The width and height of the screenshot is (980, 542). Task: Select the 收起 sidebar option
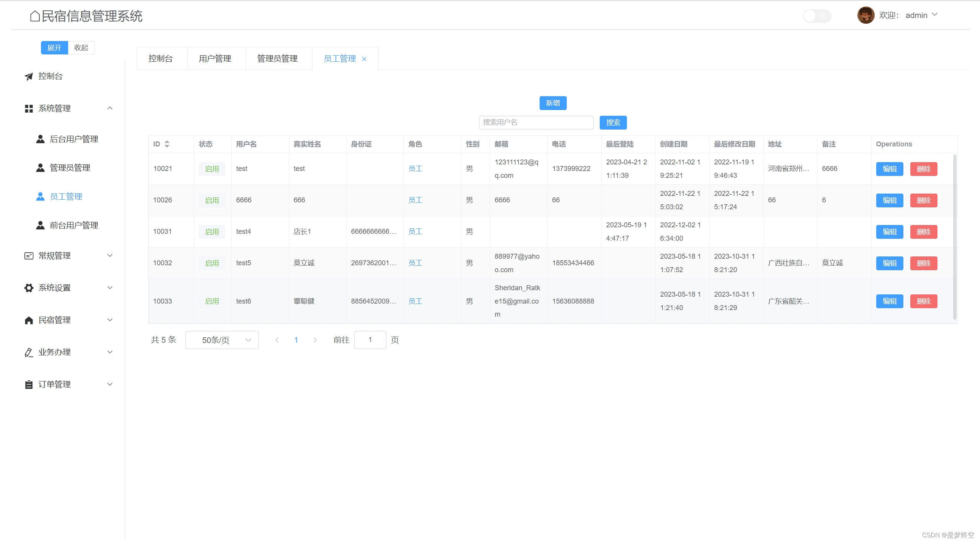pyautogui.click(x=81, y=48)
